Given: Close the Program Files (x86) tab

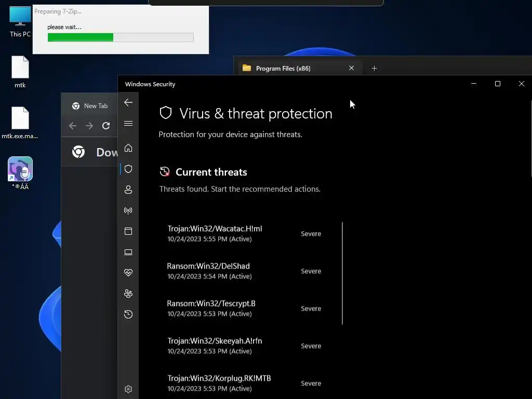Looking at the screenshot, I should (352, 68).
